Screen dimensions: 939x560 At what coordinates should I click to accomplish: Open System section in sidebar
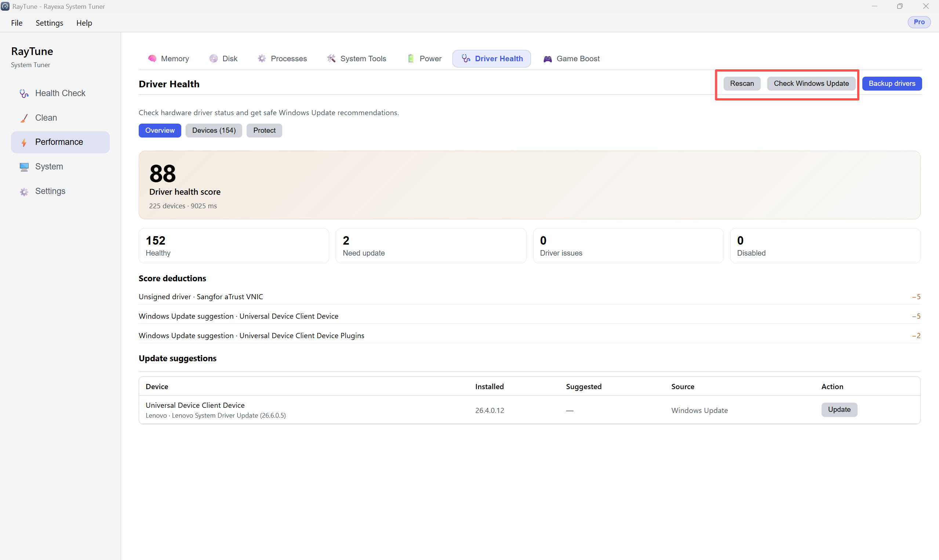(61, 167)
